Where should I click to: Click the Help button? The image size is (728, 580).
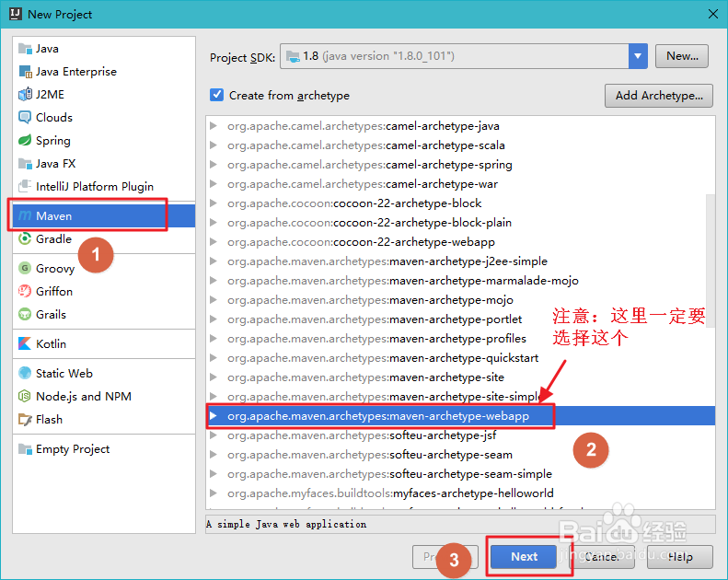pyautogui.click(x=680, y=556)
